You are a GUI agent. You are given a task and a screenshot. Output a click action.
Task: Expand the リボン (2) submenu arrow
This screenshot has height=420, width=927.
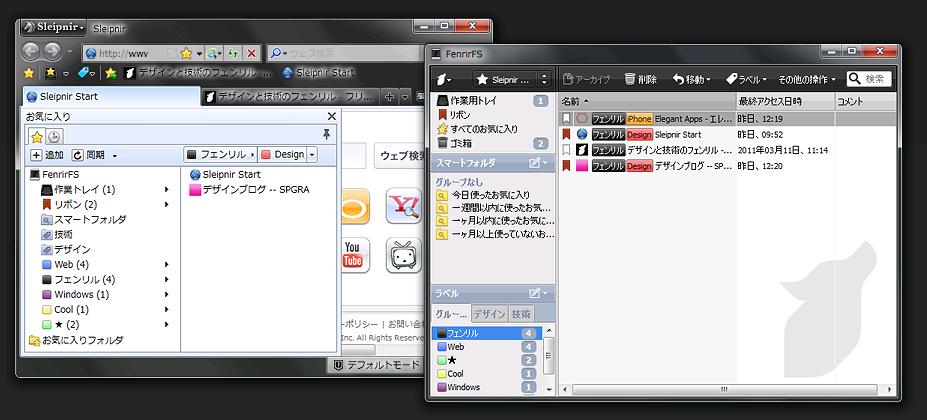[167, 205]
